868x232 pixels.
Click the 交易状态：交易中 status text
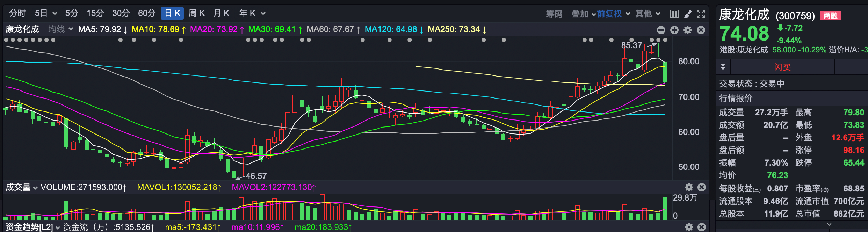pos(752,84)
